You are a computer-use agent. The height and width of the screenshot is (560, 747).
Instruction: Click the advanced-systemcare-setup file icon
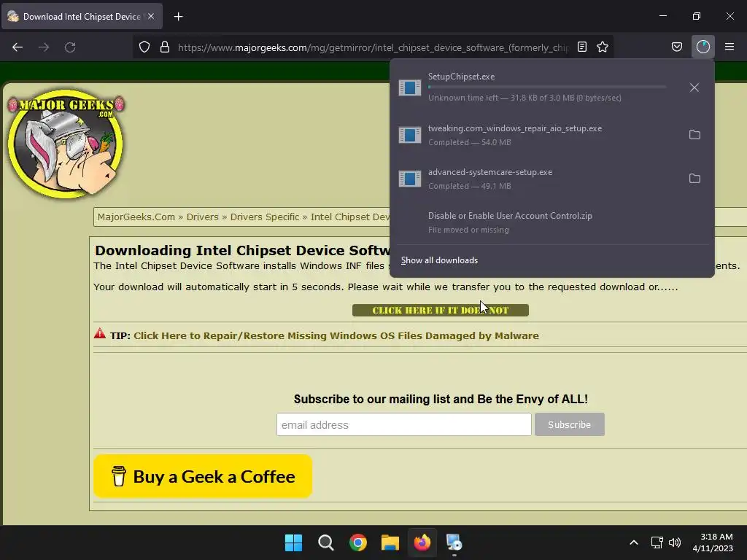click(410, 179)
